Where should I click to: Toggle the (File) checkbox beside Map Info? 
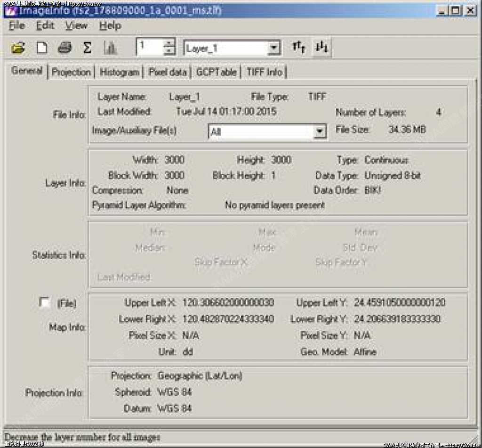tap(45, 303)
